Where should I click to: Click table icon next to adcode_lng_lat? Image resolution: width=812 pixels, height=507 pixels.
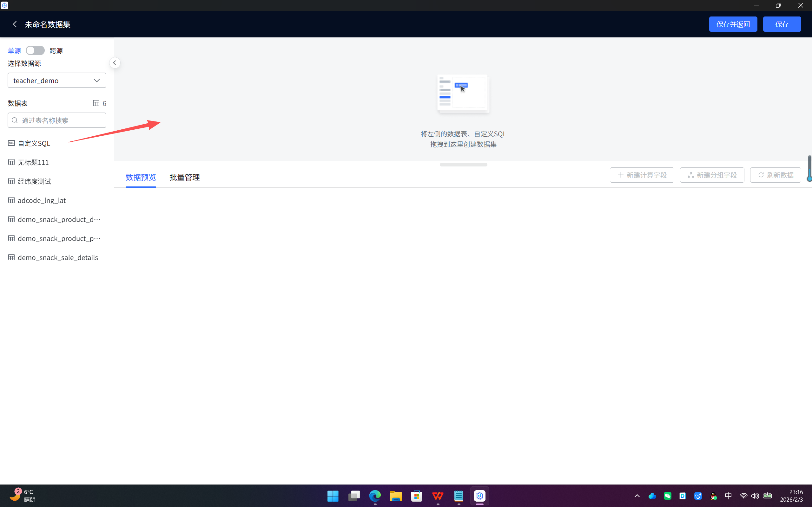11,200
